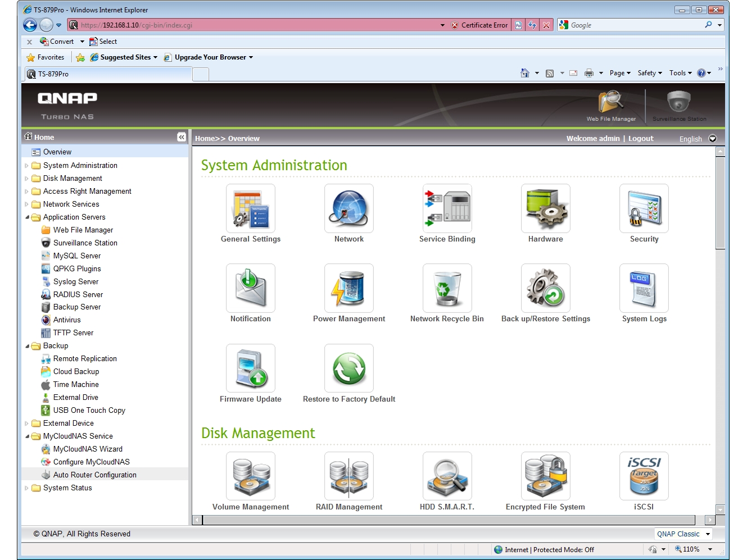Open the QNAP Classic theme dropdown
The width and height of the screenshot is (747, 560).
[x=683, y=534]
